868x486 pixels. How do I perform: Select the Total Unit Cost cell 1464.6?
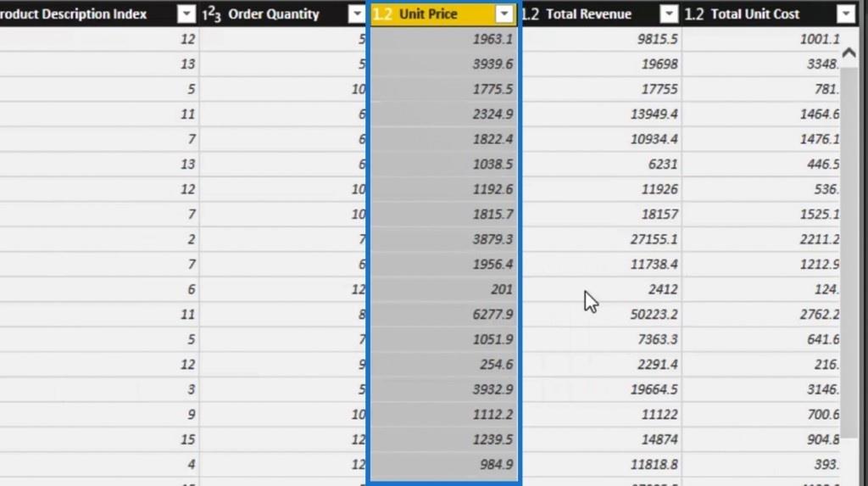tap(762, 114)
